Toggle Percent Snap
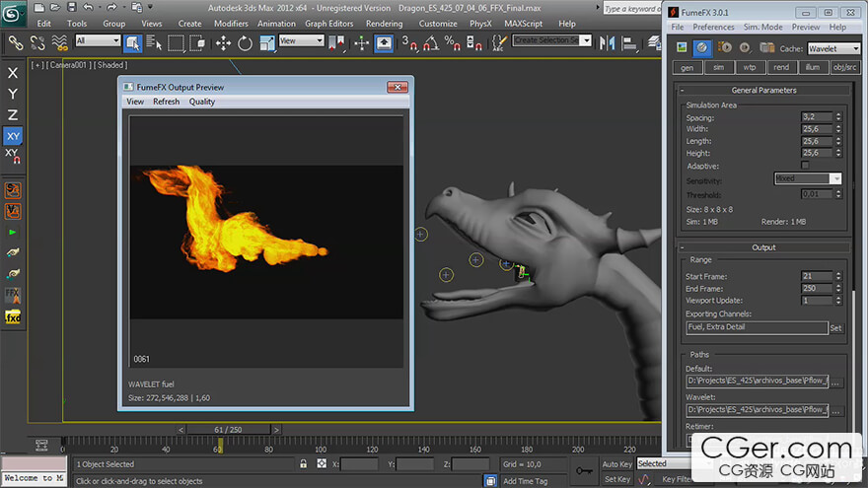The height and width of the screenshot is (488, 868). tap(453, 42)
